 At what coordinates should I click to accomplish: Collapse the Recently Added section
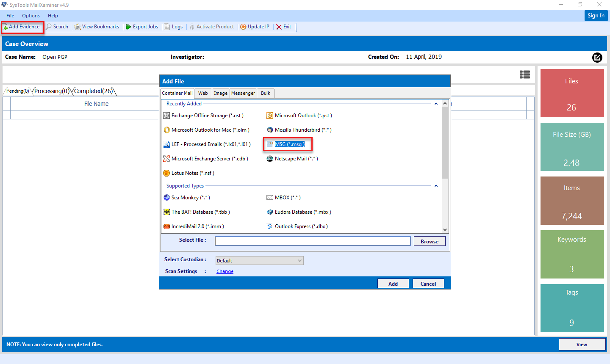[x=436, y=104]
